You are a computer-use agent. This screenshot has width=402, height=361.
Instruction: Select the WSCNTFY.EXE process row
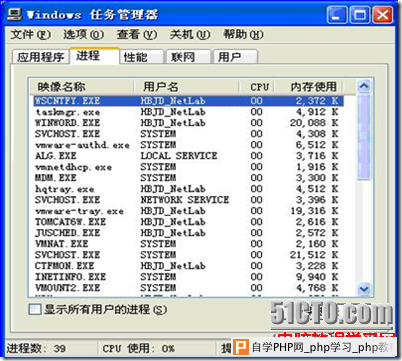[188, 101]
